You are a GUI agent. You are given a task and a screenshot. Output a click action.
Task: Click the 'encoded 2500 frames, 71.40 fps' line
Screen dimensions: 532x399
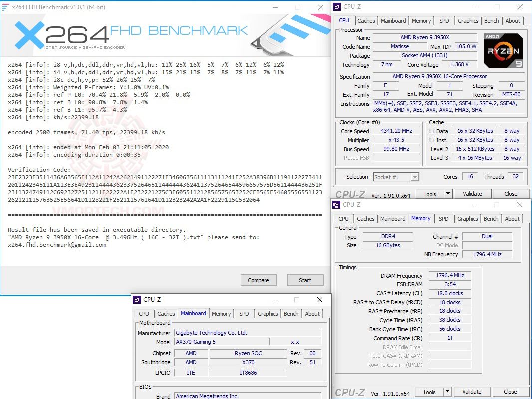point(86,132)
